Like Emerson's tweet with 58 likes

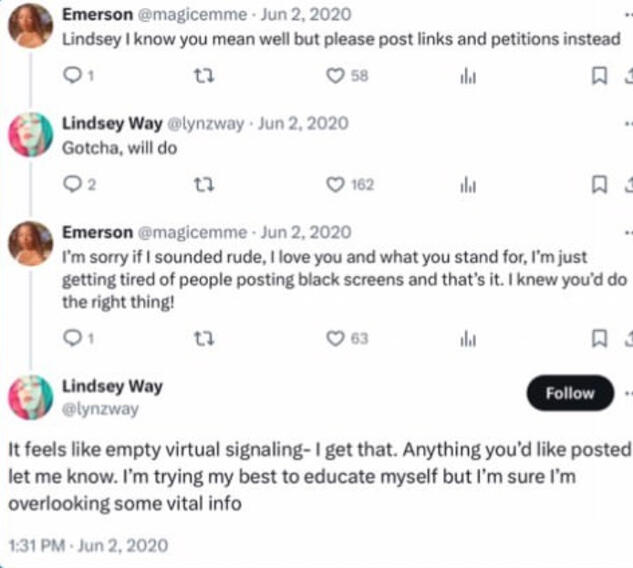pos(336,76)
